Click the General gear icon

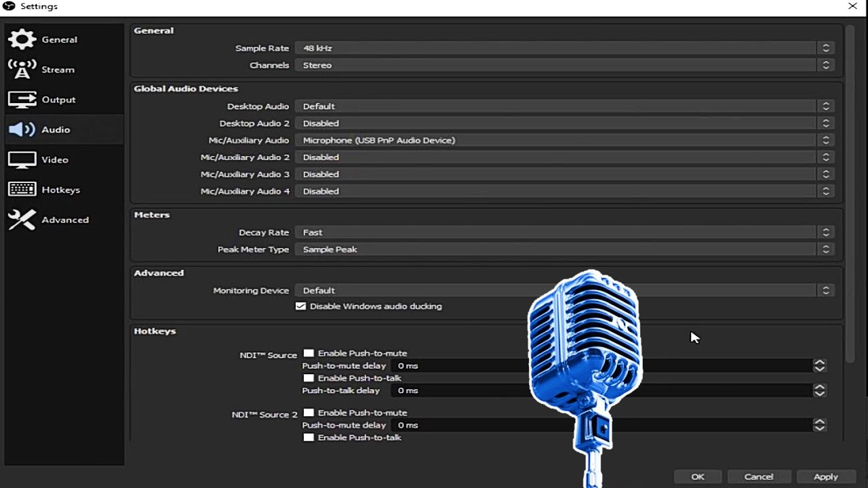click(22, 39)
